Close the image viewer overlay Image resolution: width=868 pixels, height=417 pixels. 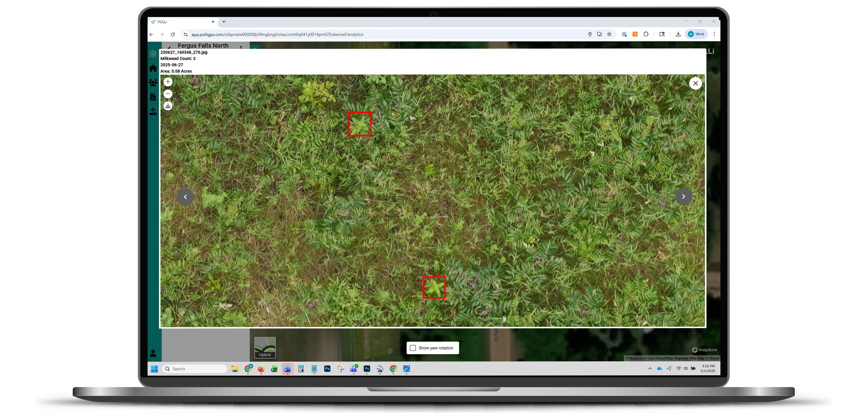pyautogui.click(x=696, y=83)
